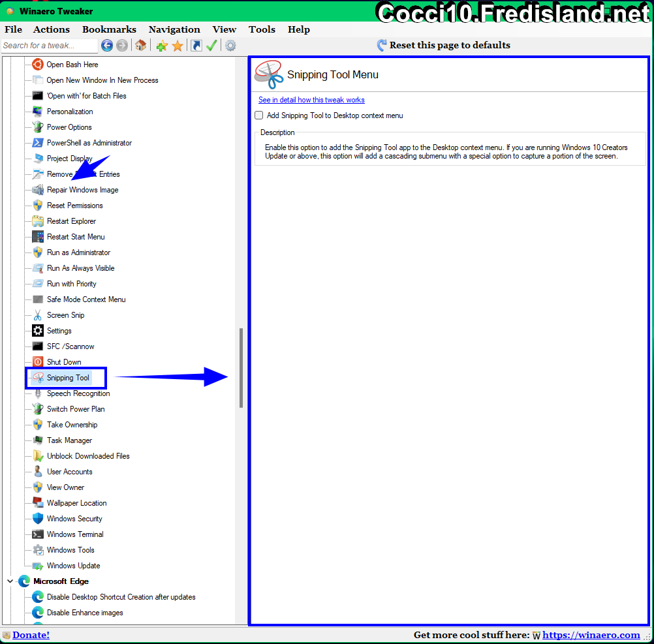
Task: Click the Search for a tweak field
Action: 49,46
